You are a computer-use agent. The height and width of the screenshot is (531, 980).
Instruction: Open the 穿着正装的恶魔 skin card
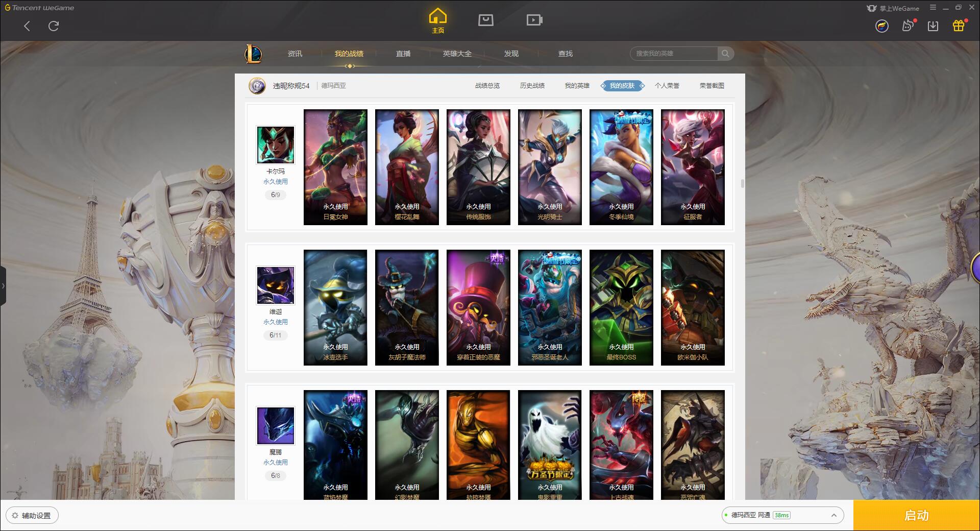click(478, 307)
